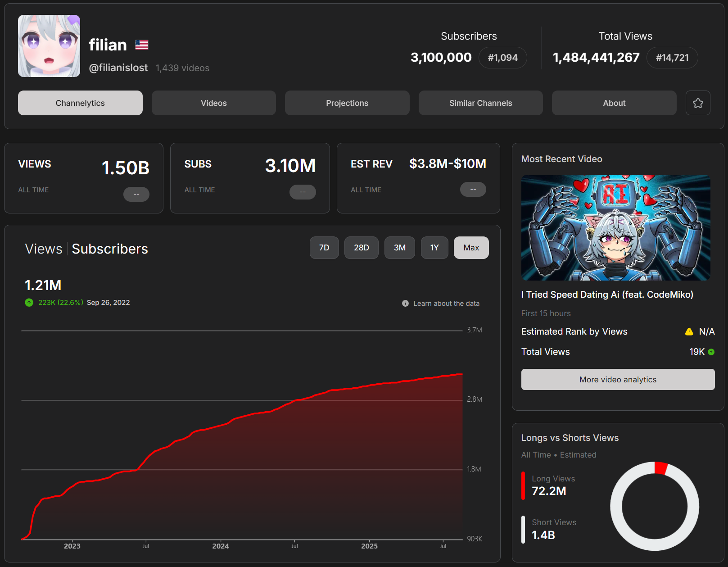Click the favorite star icon button

coord(698,103)
